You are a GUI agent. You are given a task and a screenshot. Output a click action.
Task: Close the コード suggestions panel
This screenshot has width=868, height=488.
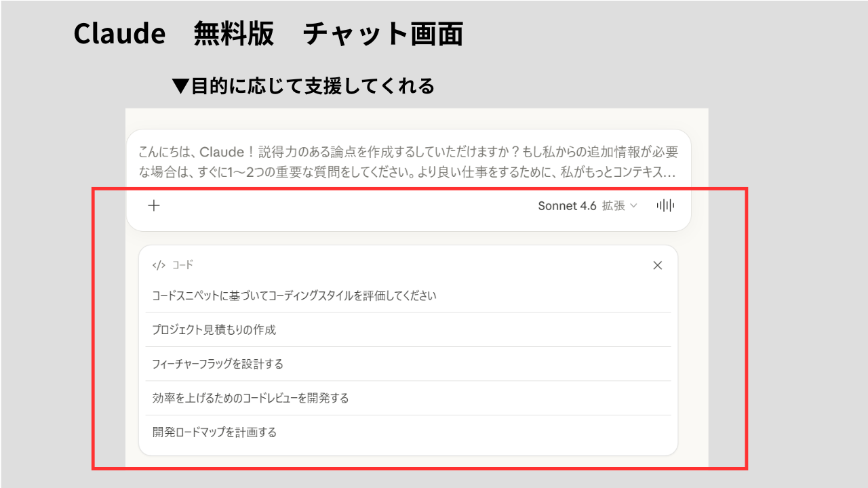pyautogui.click(x=657, y=266)
